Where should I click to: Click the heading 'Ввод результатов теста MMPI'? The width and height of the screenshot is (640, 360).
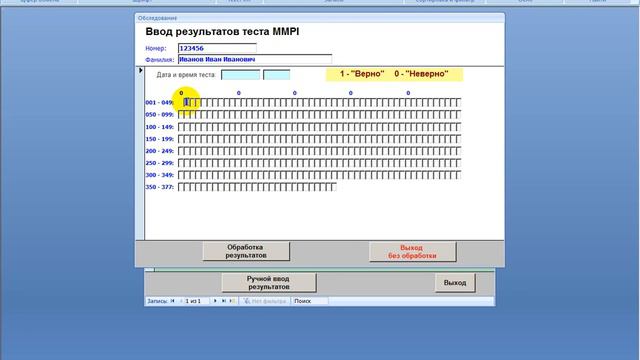point(222,32)
